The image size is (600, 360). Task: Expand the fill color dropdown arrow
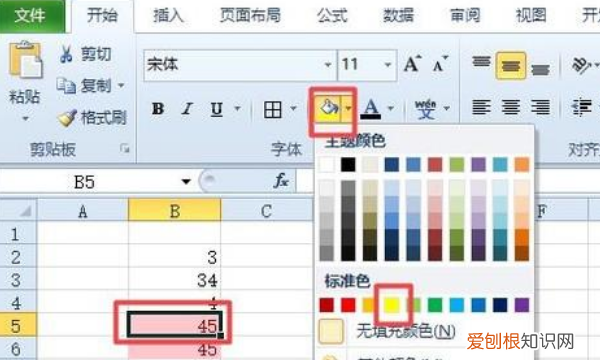pyautogui.click(x=348, y=109)
